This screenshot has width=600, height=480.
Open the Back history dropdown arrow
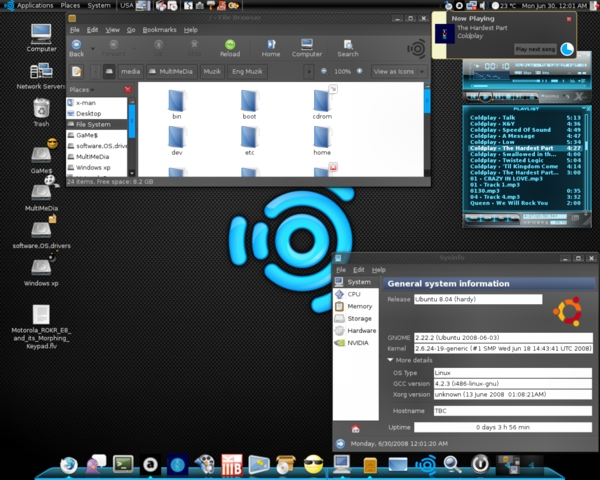tap(93, 49)
